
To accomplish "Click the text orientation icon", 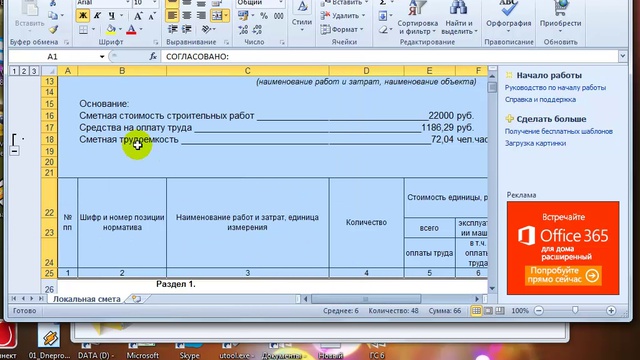I will pos(206,29).
